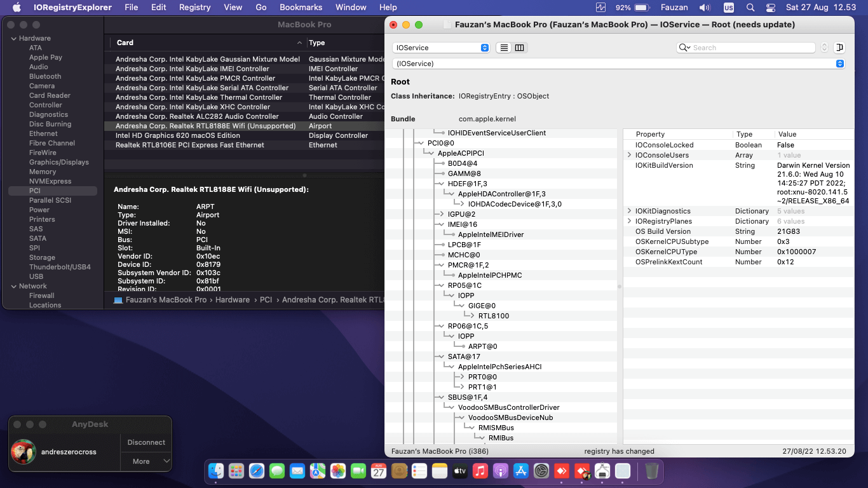Viewport: 868px width, 488px height.
Task: Open Control Center from the menu bar
Action: pyautogui.click(x=771, y=8)
